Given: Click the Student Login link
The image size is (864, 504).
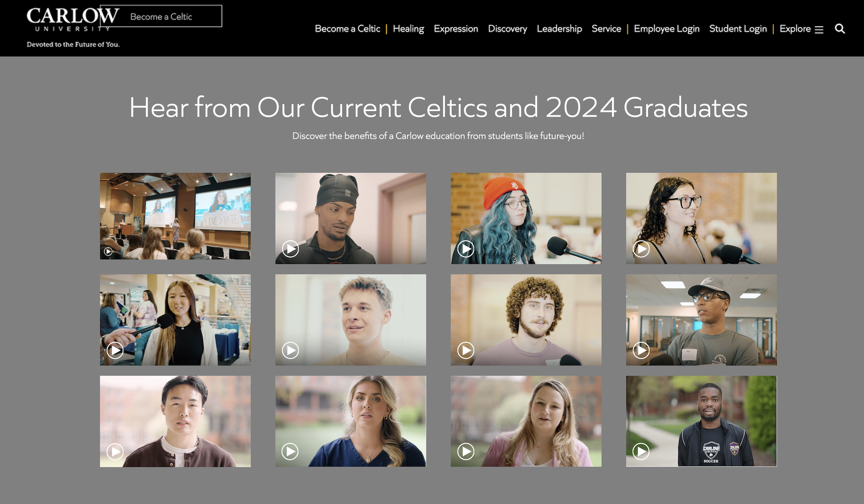Looking at the screenshot, I should point(738,29).
